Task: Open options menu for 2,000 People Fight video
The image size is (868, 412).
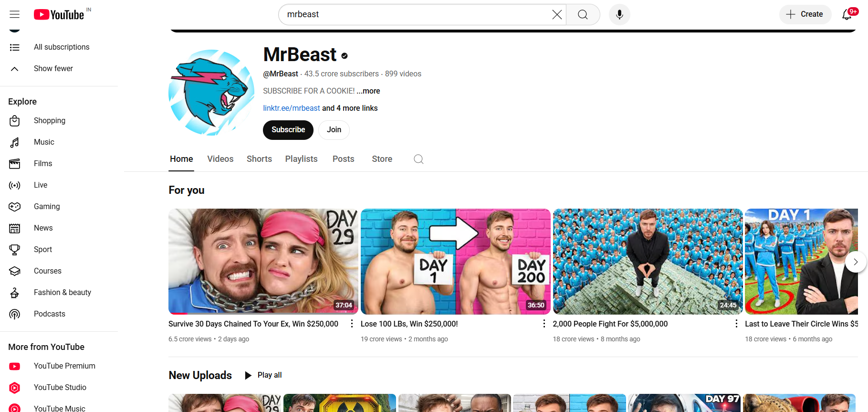Action: 736,324
